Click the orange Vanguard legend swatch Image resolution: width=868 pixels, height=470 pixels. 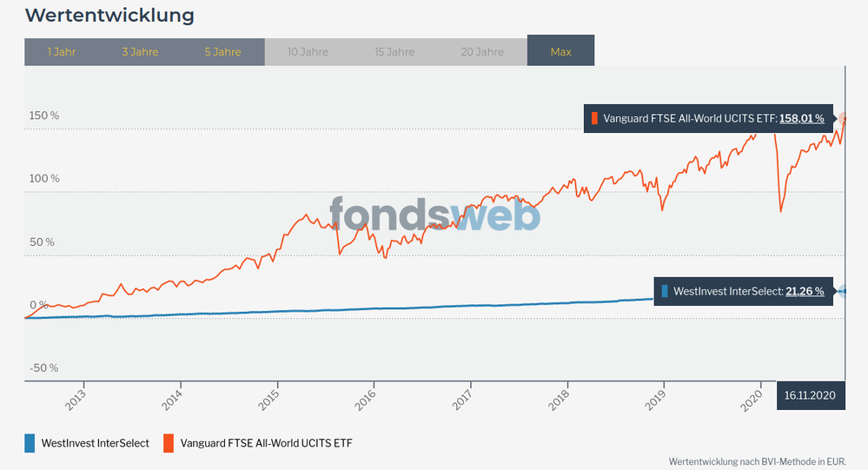169,443
